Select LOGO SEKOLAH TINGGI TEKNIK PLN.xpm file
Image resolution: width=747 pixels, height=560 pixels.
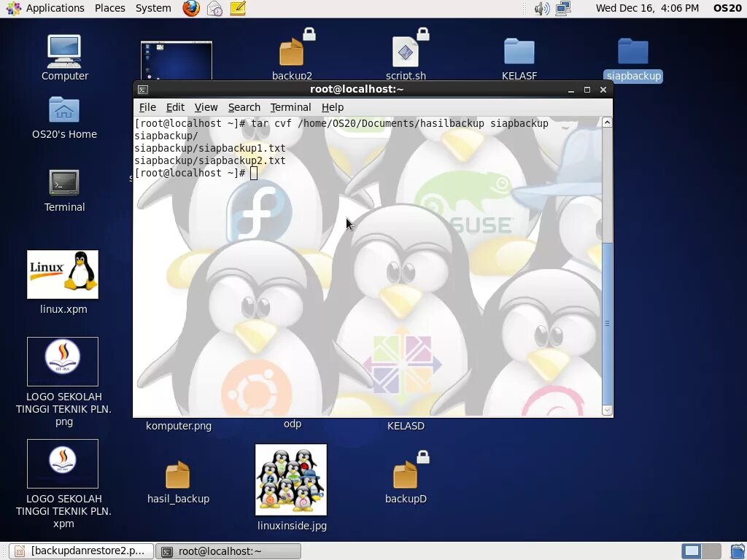tap(63, 464)
